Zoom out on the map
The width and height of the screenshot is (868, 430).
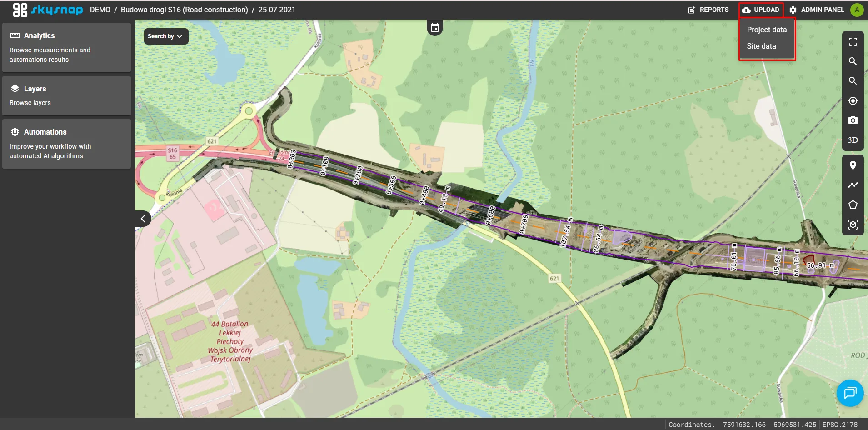coord(853,81)
